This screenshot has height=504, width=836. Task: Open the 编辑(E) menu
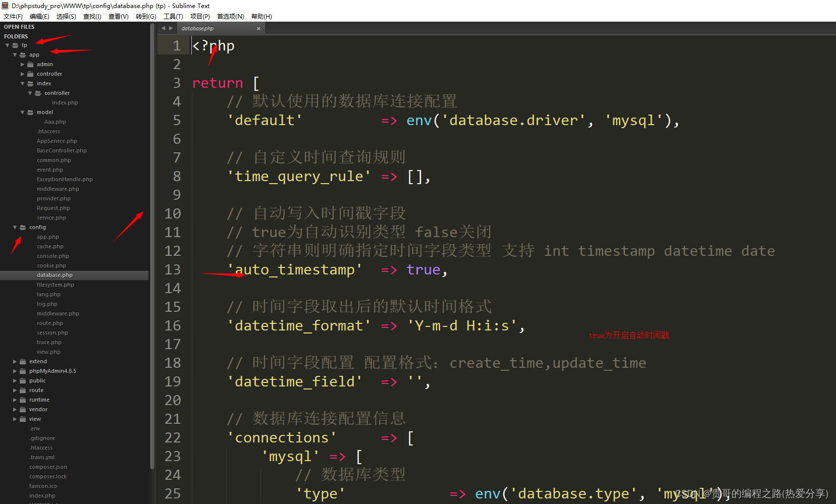39,17
